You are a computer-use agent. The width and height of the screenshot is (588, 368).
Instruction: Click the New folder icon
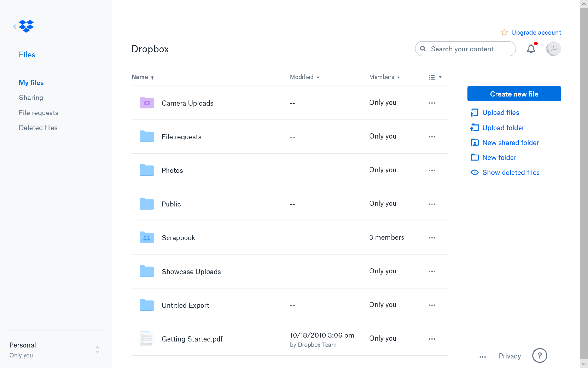pos(474,157)
